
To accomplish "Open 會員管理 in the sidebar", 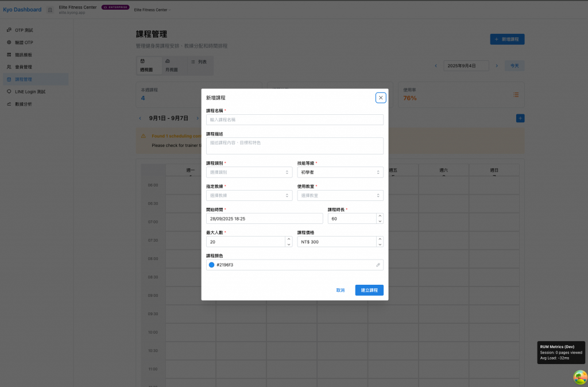I will tap(36, 67).
